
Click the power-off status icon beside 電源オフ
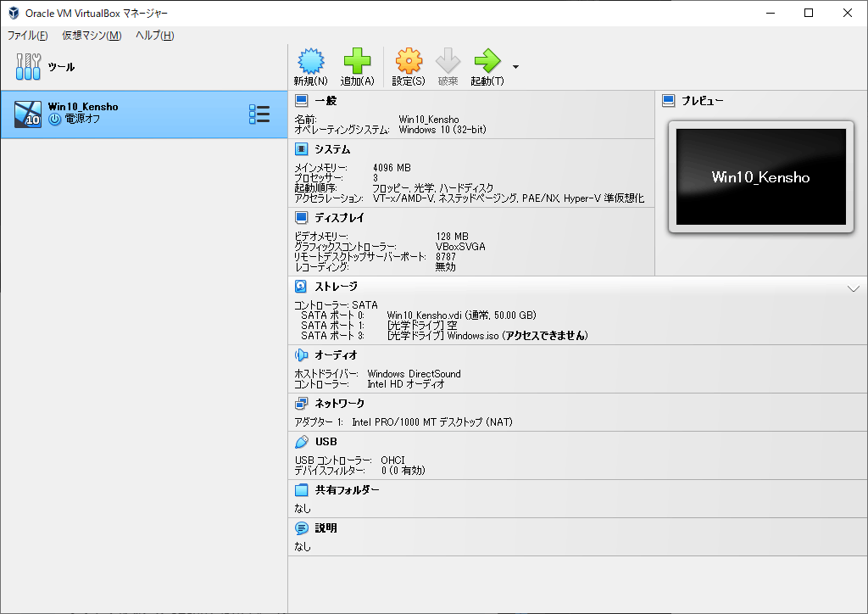[54, 119]
